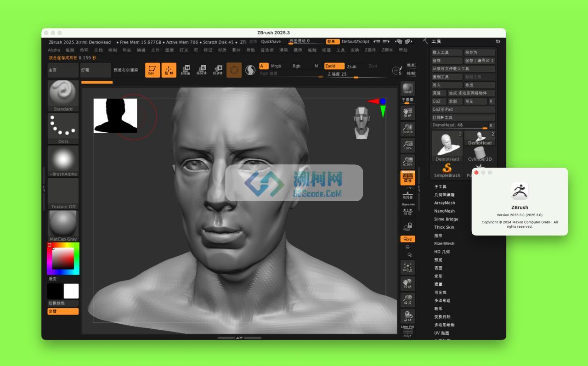Open the 材质 material menu
This screenshot has height=366, width=588.
pyautogui.click(x=222, y=50)
